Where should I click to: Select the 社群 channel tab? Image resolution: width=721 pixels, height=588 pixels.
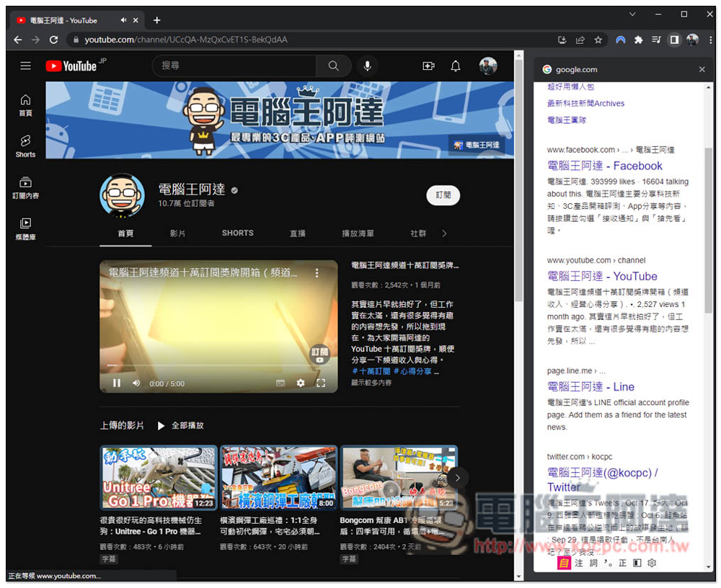click(418, 233)
